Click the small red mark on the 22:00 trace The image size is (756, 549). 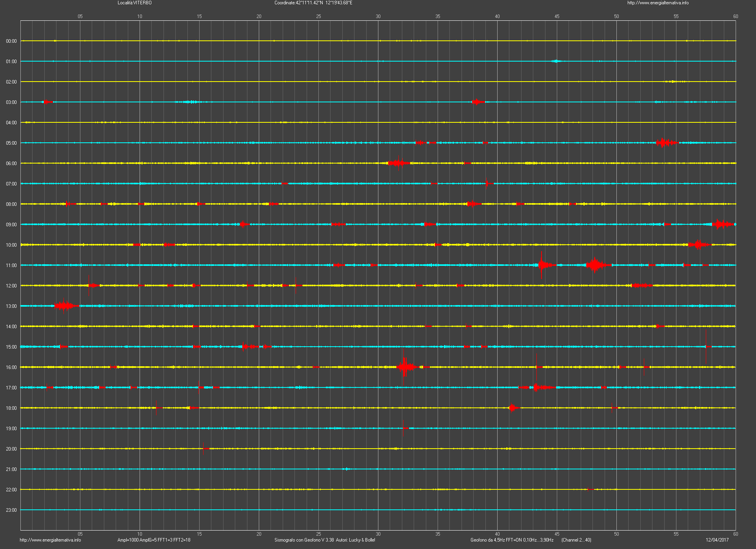(x=591, y=489)
